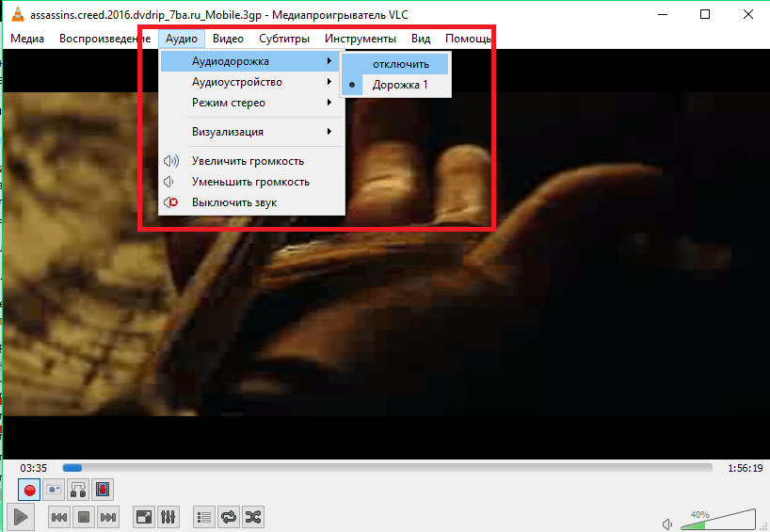
Task: Stop playback with the stop button
Action: [x=83, y=517]
